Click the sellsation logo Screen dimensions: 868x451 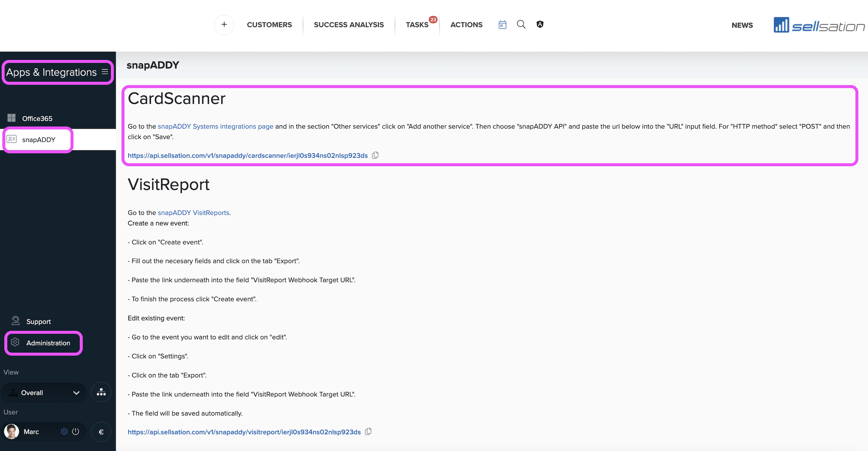tap(819, 25)
